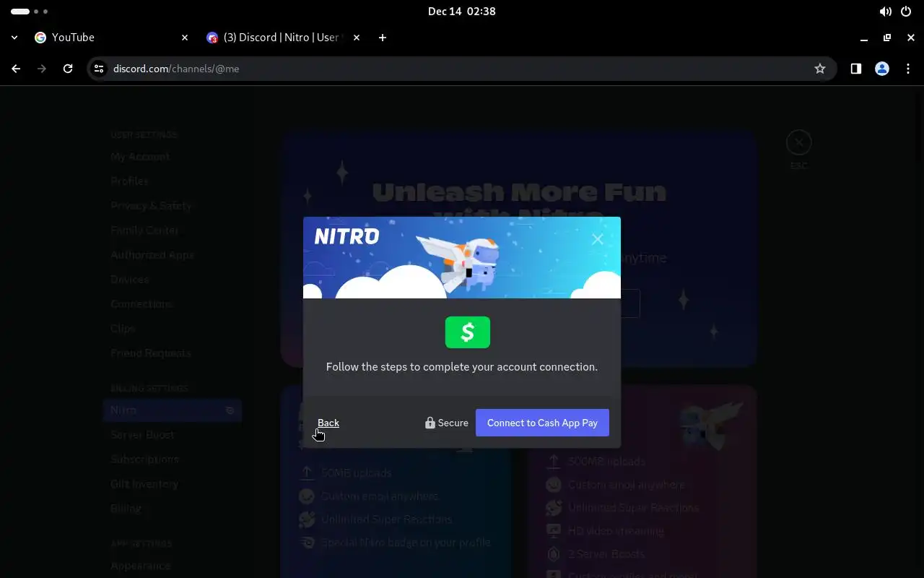Close the Nitro modal with the X

pyautogui.click(x=597, y=239)
